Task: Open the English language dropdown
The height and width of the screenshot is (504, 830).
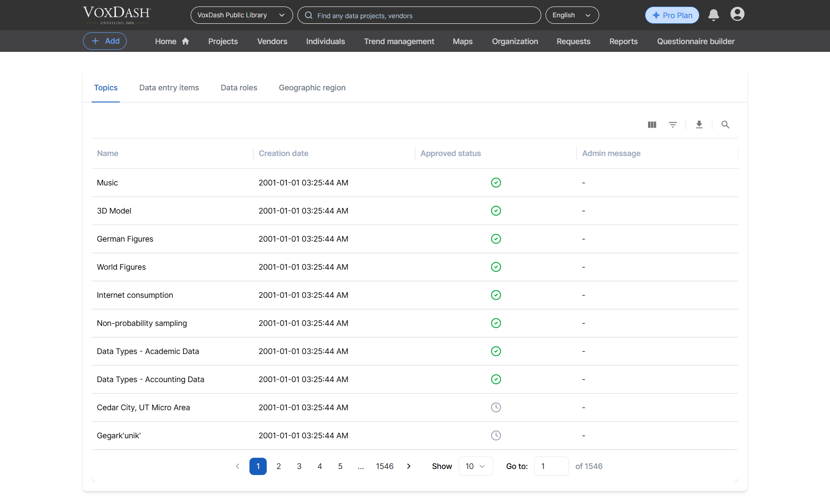Action: pos(572,15)
